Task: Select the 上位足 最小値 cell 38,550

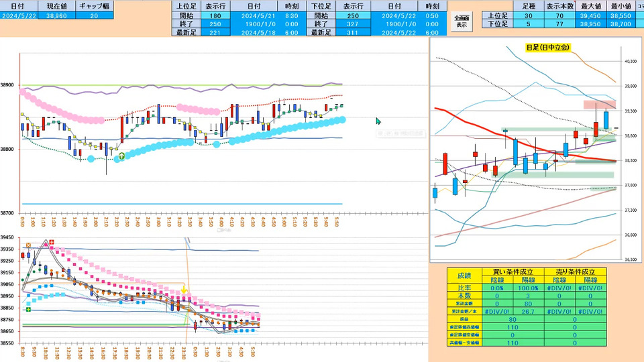Action: tap(621, 15)
